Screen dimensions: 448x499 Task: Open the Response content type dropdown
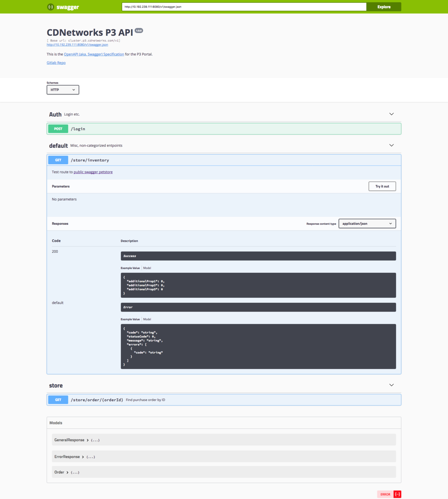(367, 224)
